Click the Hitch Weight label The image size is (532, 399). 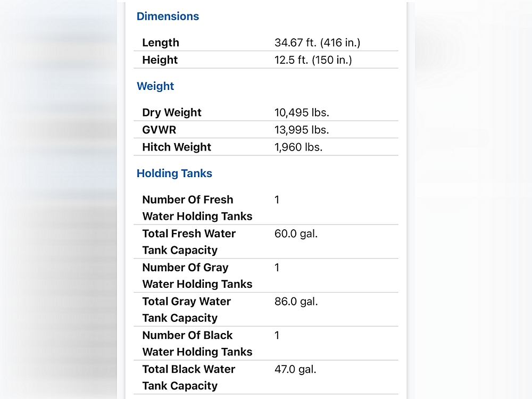click(177, 147)
